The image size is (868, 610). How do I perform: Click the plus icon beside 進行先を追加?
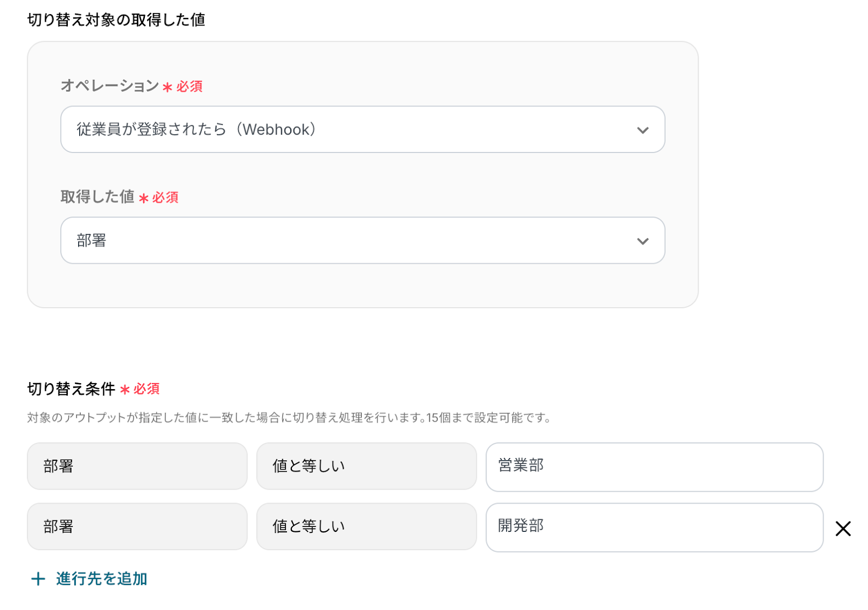tap(38, 579)
